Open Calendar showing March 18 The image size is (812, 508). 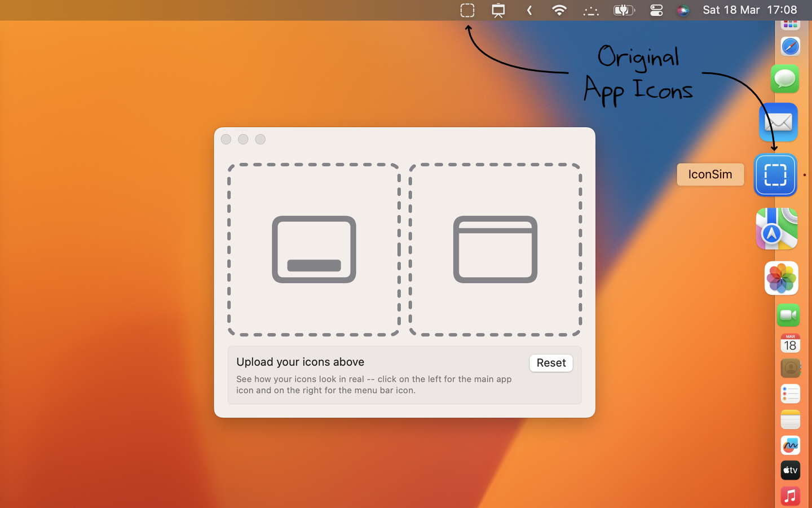(x=790, y=343)
